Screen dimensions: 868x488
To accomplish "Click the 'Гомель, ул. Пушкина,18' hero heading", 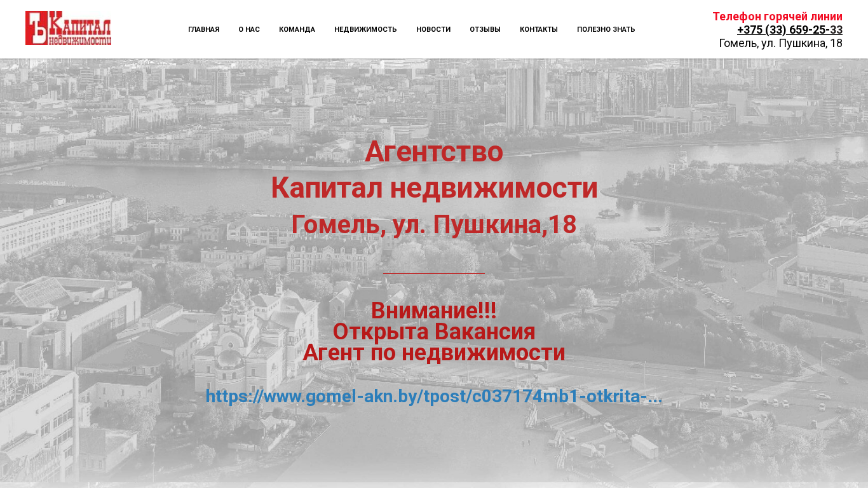I will [434, 224].
